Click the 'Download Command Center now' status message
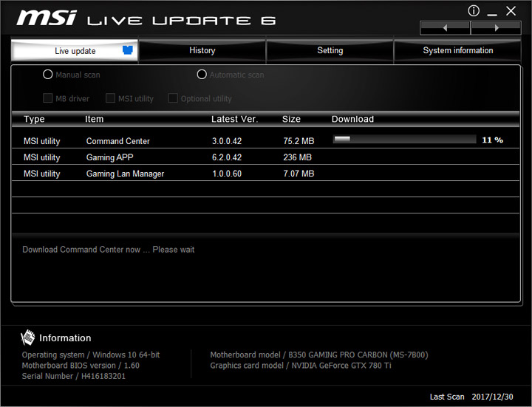This screenshot has width=532, height=407. pos(108,250)
